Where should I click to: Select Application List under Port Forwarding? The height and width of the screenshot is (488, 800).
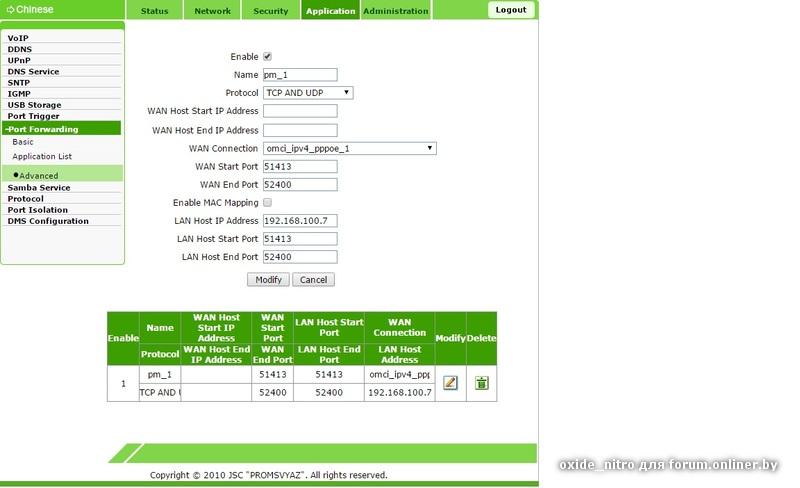click(42, 156)
